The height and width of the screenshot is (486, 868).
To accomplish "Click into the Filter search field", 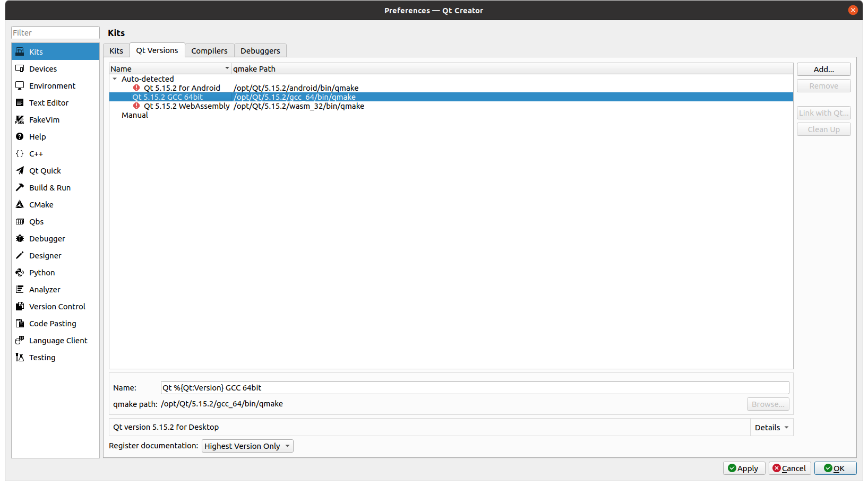I will 55,33.
